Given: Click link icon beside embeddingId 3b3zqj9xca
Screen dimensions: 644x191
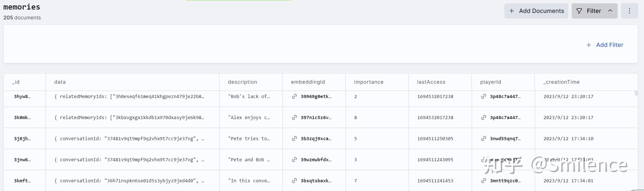Looking at the screenshot, I should pos(294,138).
